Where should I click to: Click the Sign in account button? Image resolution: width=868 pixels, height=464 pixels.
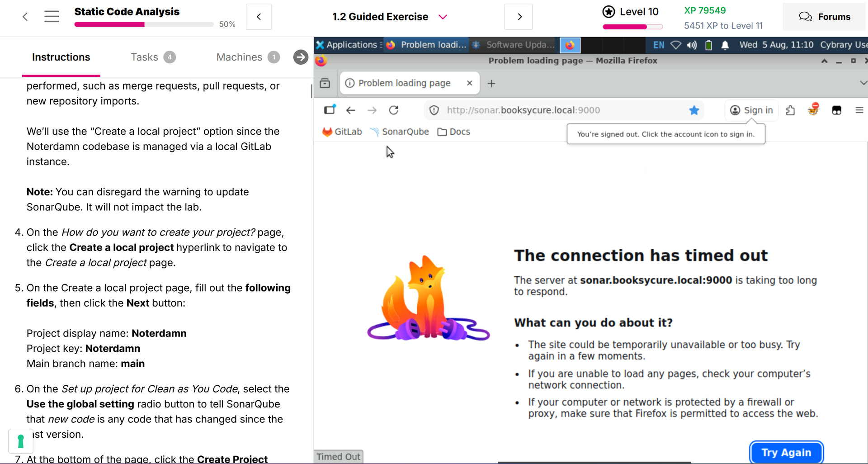tap(751, 110)
